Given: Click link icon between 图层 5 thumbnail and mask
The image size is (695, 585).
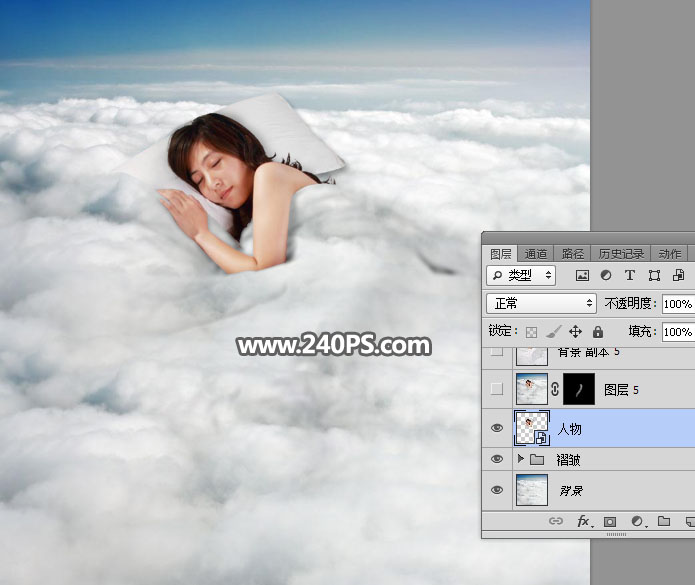Looking at the screenshot, I should pos(555,390).
